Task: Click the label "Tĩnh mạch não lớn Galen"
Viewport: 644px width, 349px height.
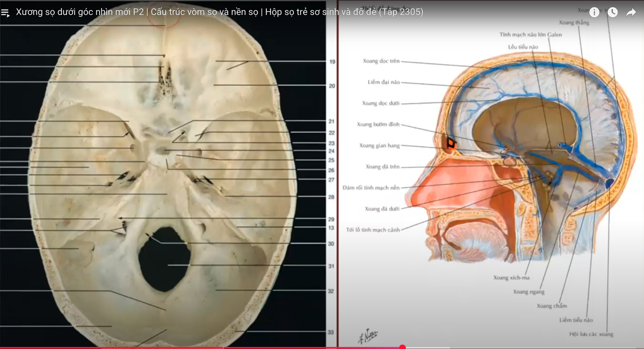Action: pos(530,34)
